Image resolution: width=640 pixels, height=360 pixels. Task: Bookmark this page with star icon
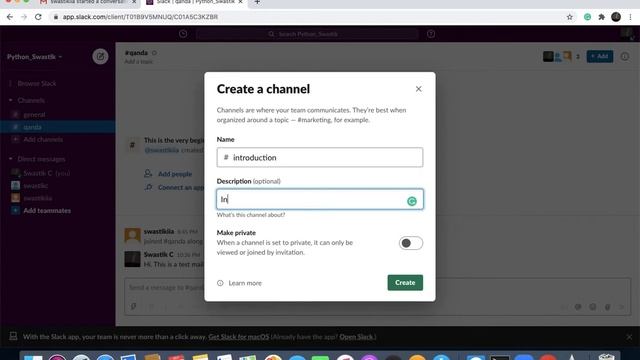click(569, 17)
